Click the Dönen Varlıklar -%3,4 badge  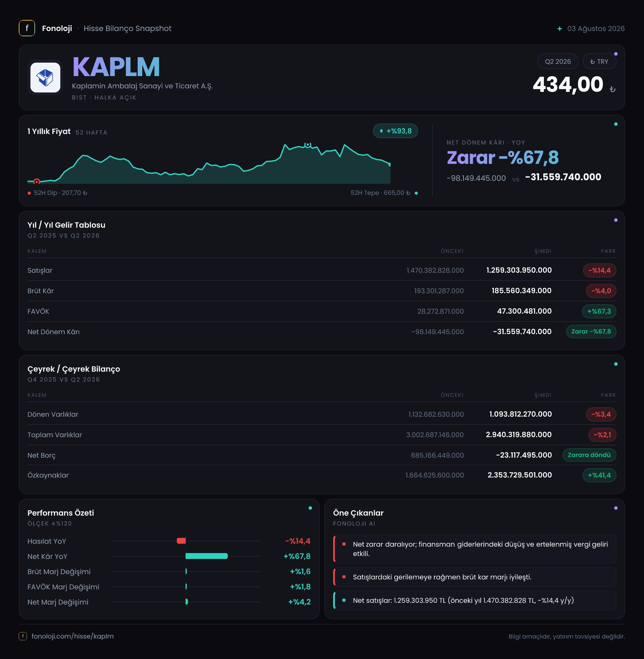click(601, 414)
